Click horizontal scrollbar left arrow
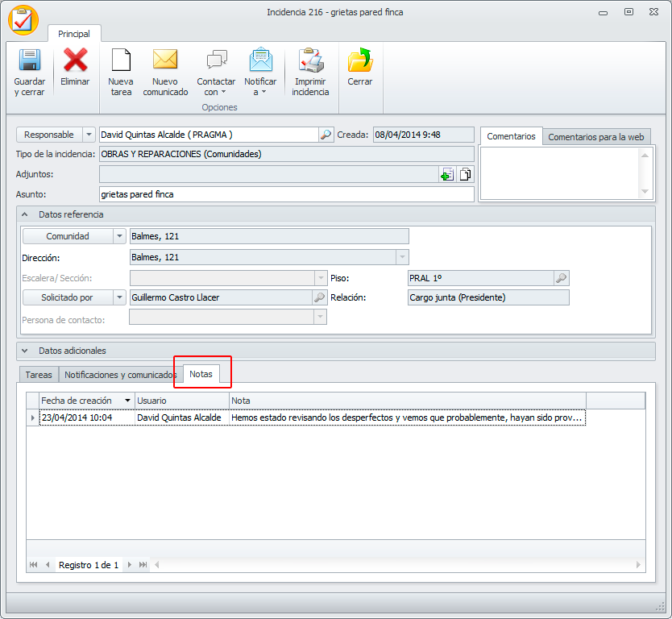 (157, 564)
